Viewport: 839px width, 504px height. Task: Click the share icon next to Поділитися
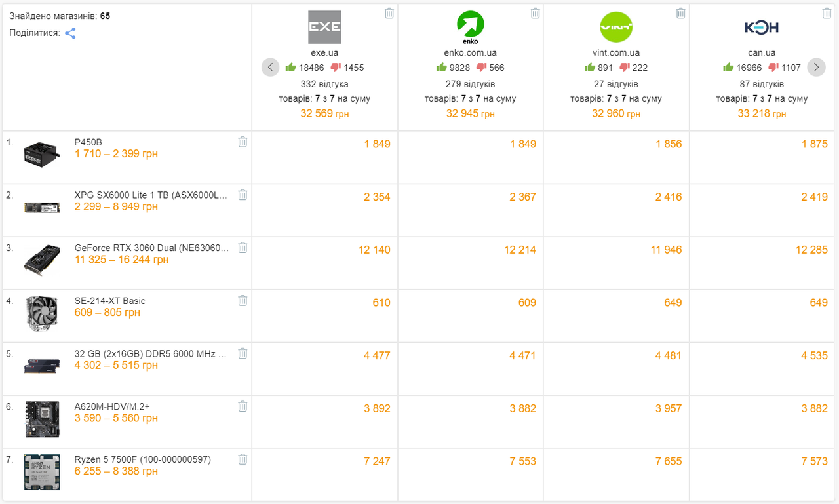(x=70, y=33)
